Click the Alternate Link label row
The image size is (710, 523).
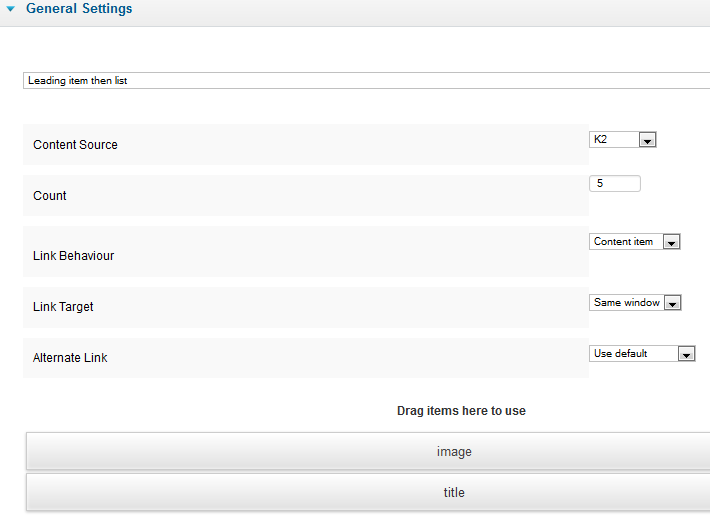[x=306, y=358]
